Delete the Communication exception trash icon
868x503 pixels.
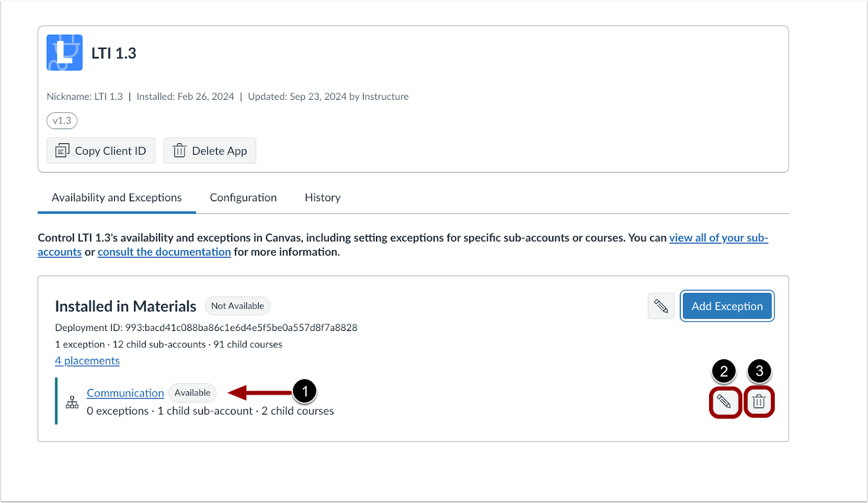(x=759, y=402)
